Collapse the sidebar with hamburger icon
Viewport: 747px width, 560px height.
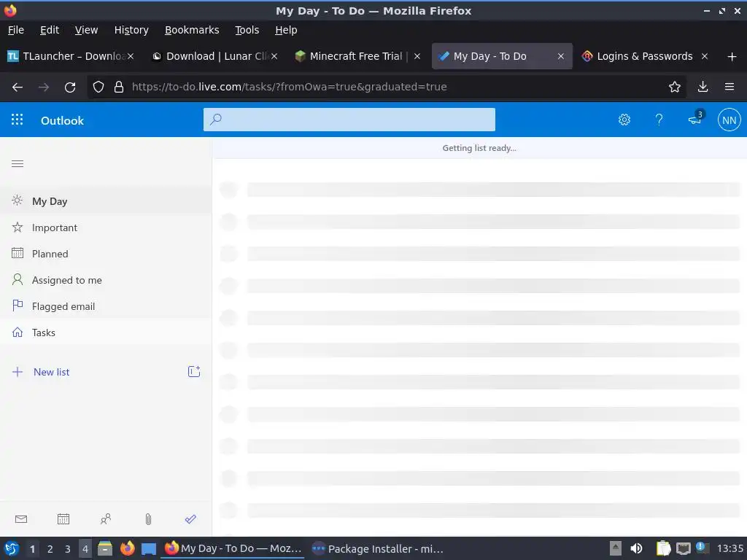click(x=18, y=164)
